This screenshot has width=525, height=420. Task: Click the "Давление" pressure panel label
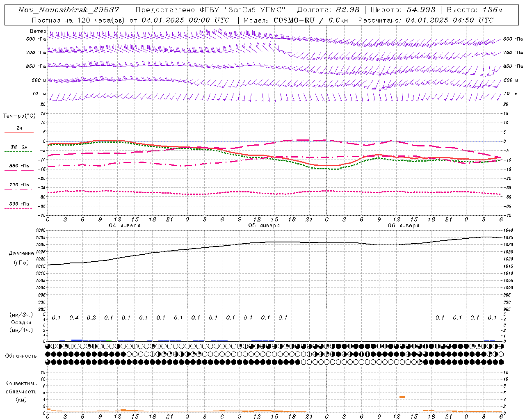coord(21,253)
